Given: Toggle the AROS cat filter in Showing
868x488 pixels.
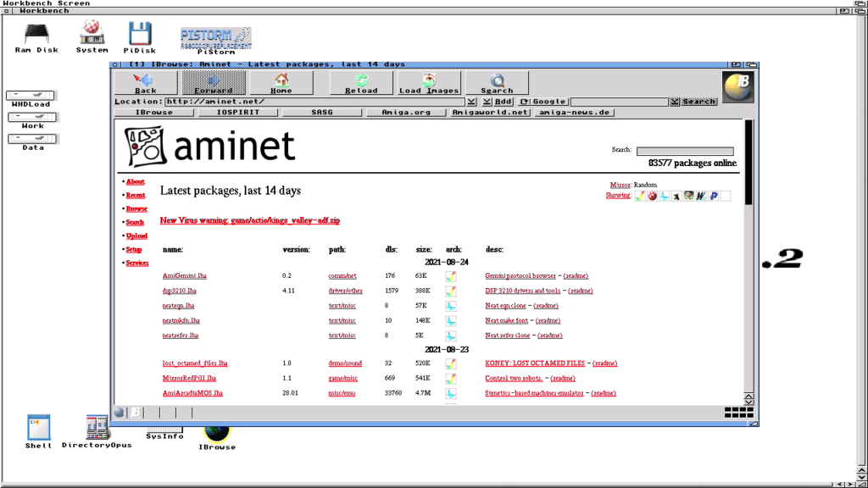Looking at the screenshot, I should point(676,196).
